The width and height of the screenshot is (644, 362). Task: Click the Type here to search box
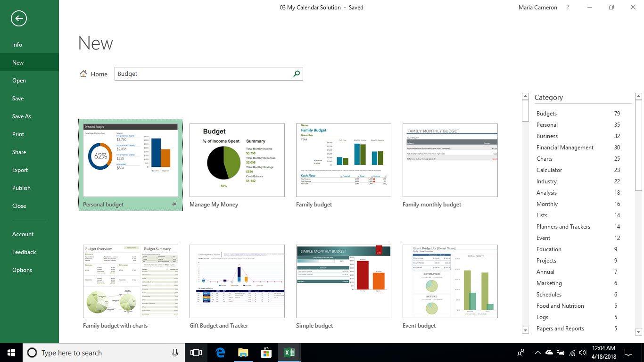click(x=104, y=353)
